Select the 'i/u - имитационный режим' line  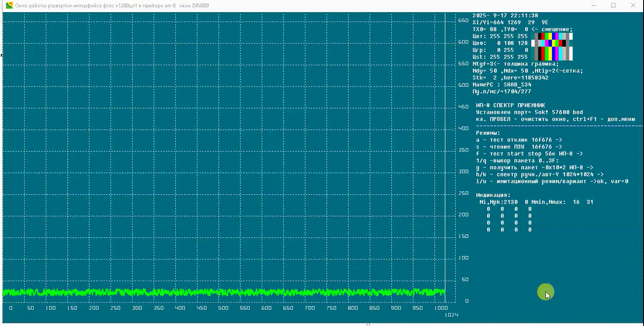pos(552,181)
